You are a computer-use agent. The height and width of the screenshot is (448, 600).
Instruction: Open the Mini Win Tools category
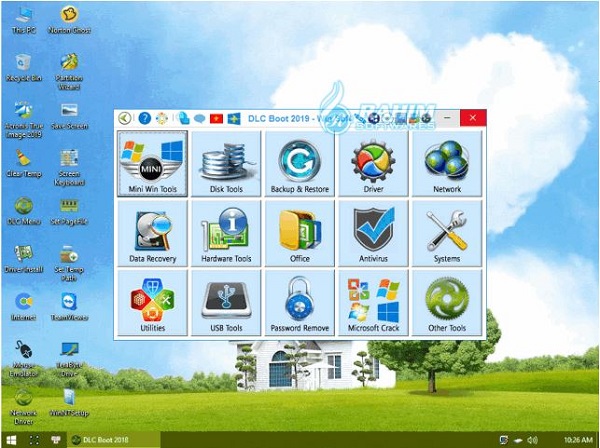[x=152, y=164]
